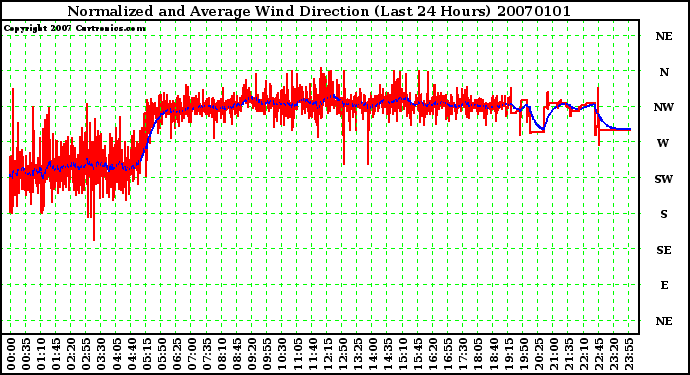
Task: Select the 21:00 time label
Action: [x=554, y=354]
